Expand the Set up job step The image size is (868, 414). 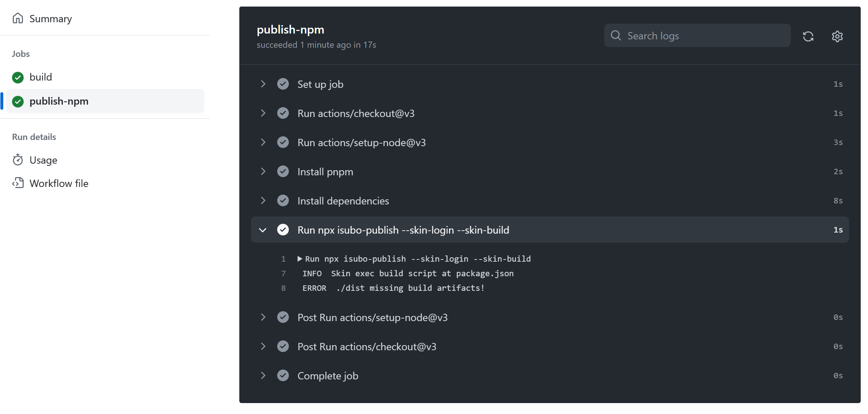click(263, 84)
